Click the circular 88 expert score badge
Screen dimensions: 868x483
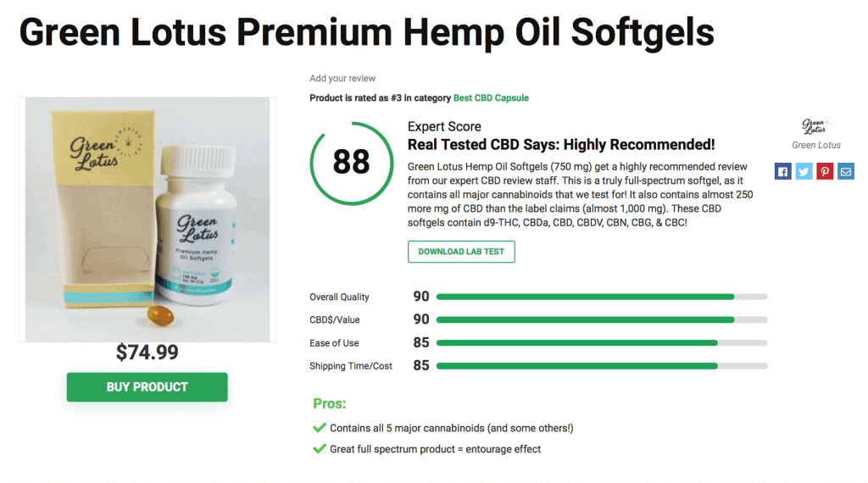coord(352,164)
